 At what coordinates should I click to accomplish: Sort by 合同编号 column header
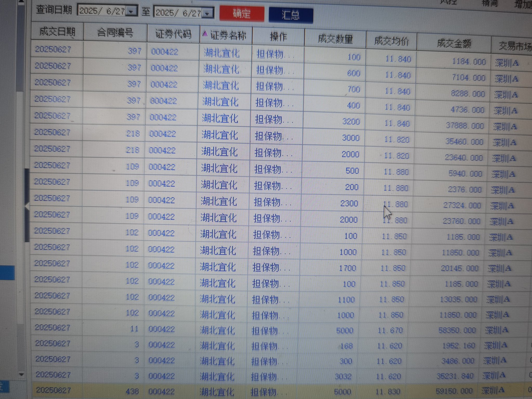click(115, 33)
